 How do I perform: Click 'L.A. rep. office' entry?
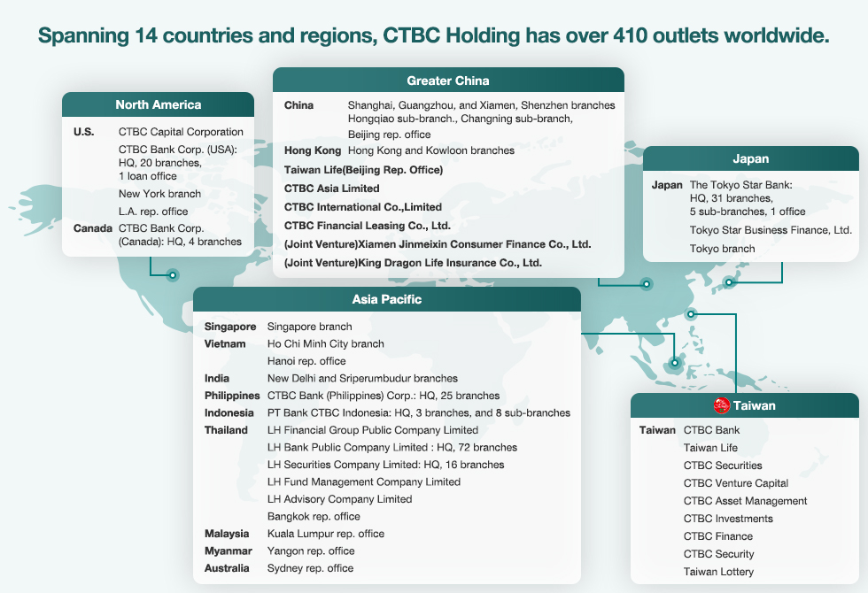click(x=152, y=212)
